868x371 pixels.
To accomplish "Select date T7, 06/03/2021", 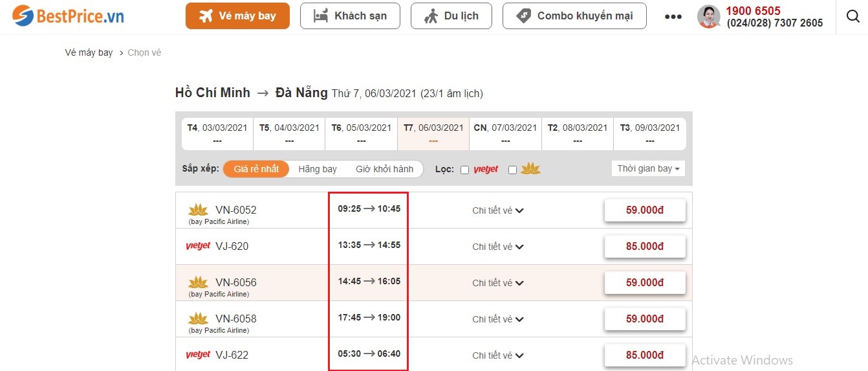I will [433, 134].
